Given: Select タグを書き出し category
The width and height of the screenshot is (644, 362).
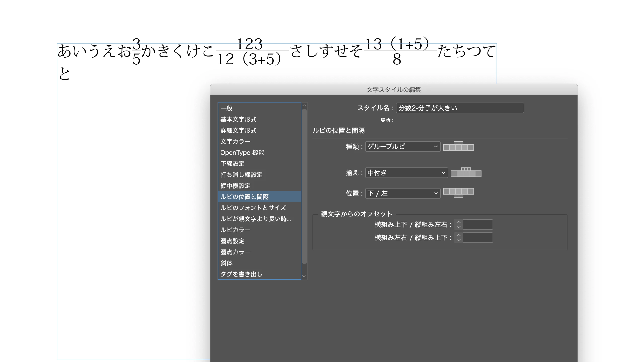Looking at the screenshot, I should tap(241, 274).
